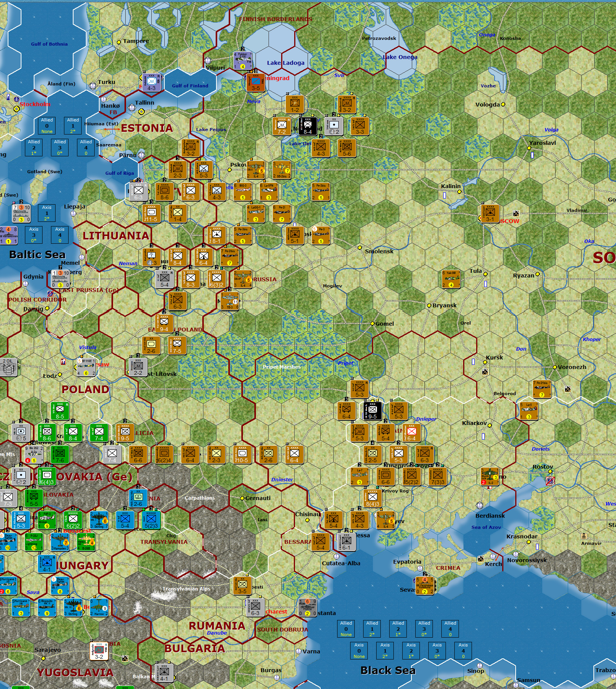
Task: Select the green 6(2)2 Clark headquarters
Action: click(x=73, y=520)
